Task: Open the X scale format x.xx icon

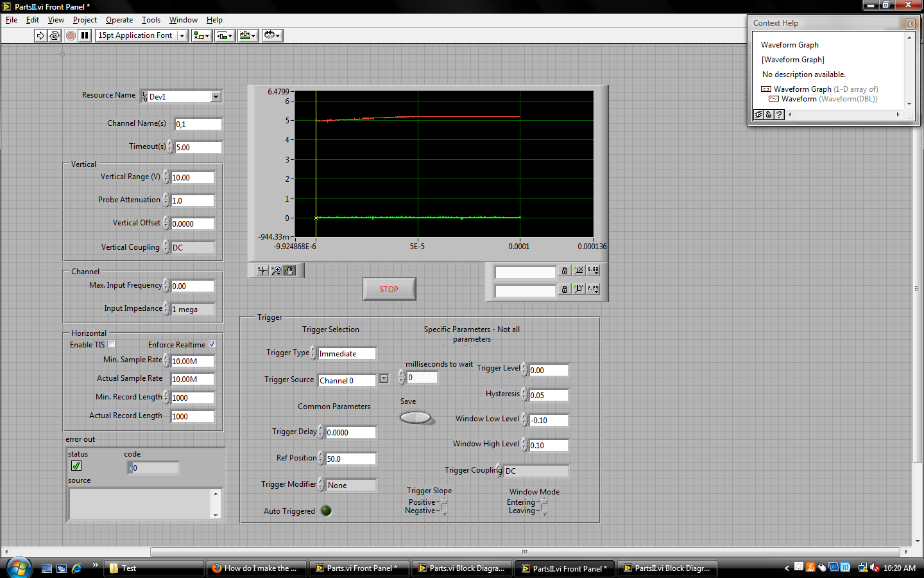Action: coord(593,271)
